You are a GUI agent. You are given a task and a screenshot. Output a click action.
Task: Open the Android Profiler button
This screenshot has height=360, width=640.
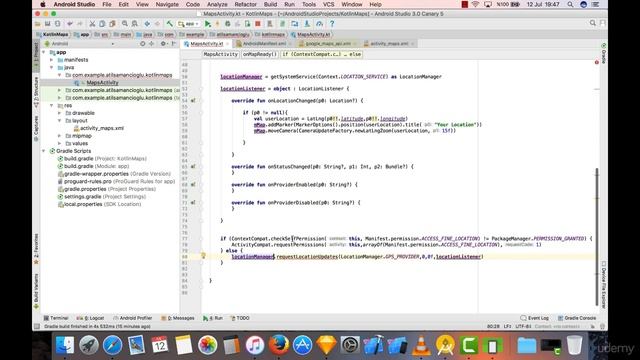point(132,318)
